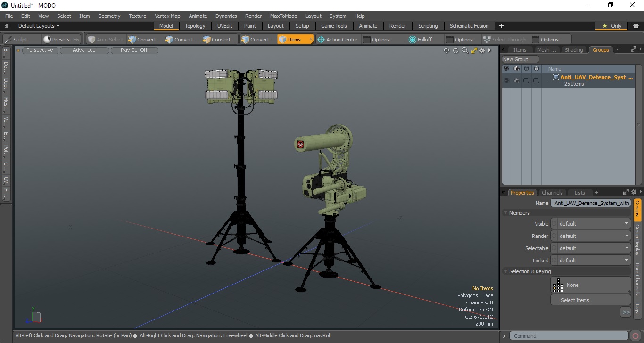The height and width of the screenshot is (343, 644).
Task: Click the viewport zoom magnifier icon
Action: point(465,50)
